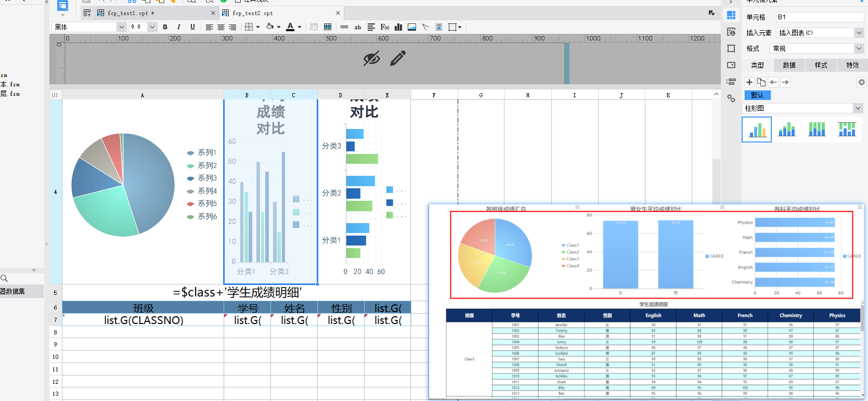Apply the font color tool
Viewport: 868px width, 401px height.
(x=290, y=27)
